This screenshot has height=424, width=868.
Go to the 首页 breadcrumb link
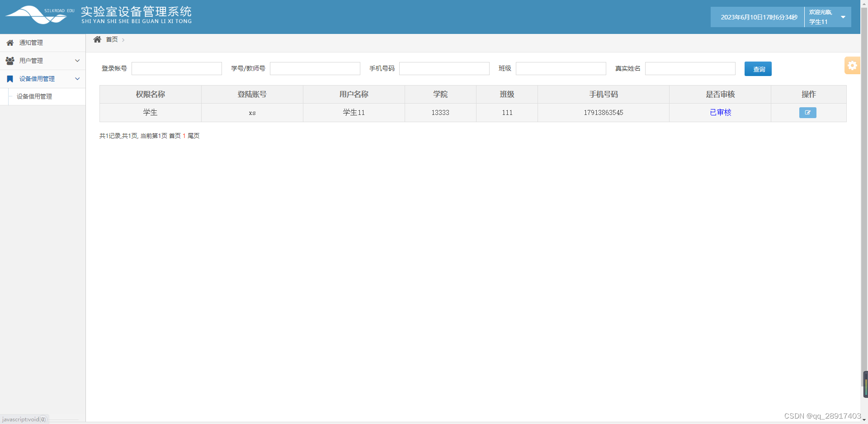(x=112, y=39)
